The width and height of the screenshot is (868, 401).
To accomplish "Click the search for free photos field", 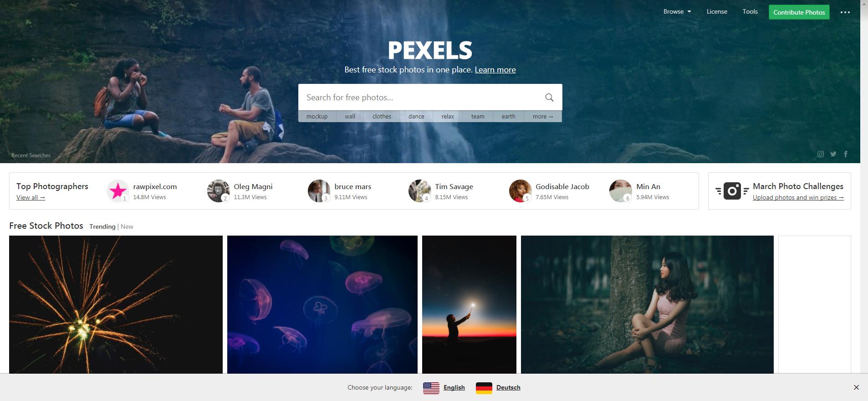I will [x=419, y=97].
